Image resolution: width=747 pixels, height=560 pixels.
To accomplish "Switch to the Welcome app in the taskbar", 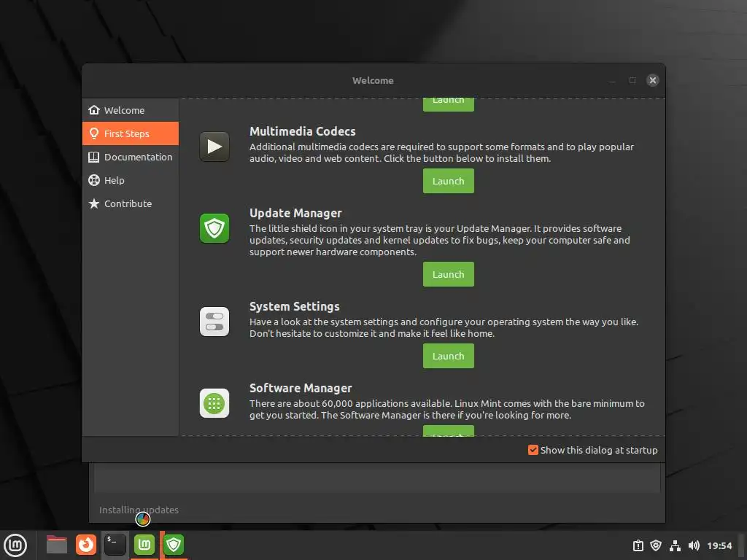I will point(144,545).
